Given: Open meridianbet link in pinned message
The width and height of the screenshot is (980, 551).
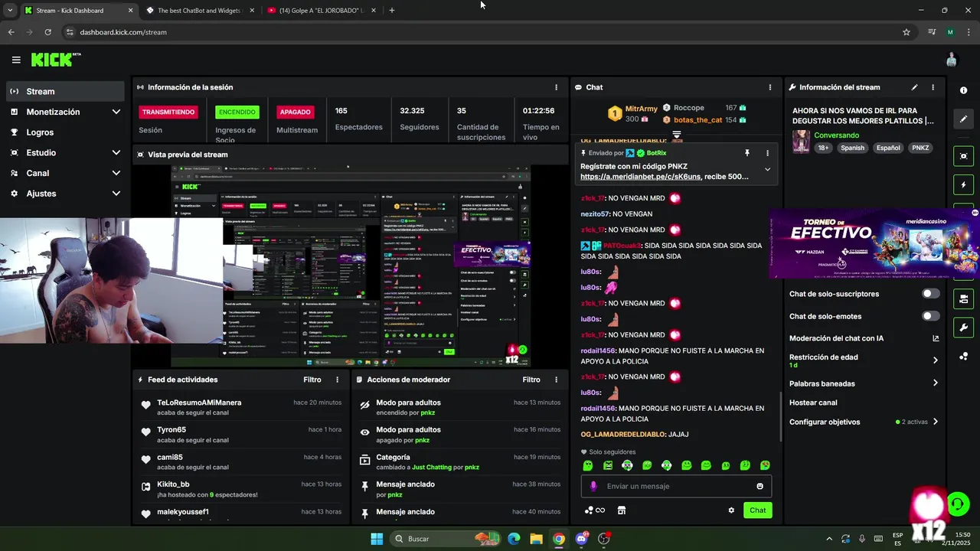Looking at the screenshot, I should [x=640, y=177].
